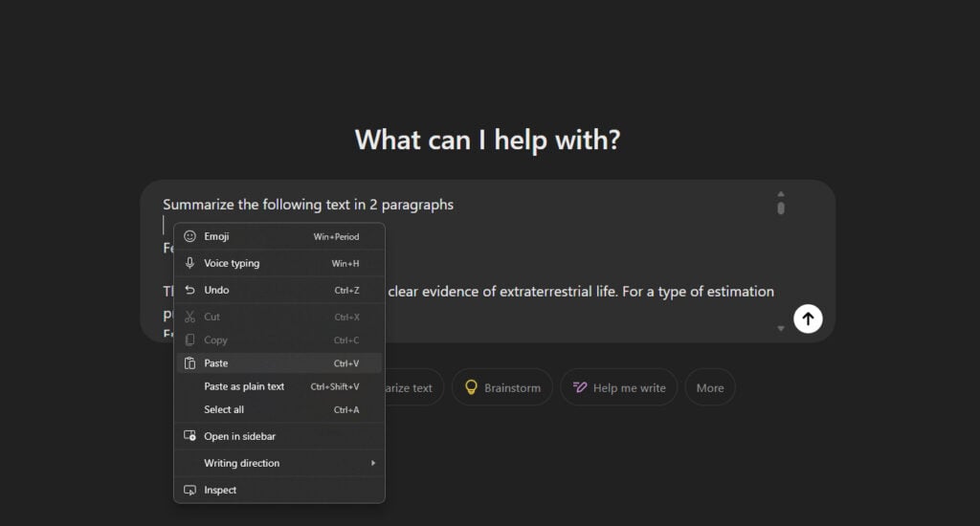The image size is (980, 526).
Task: Click the Inspect icon in context menu
Action: (190, 490)
